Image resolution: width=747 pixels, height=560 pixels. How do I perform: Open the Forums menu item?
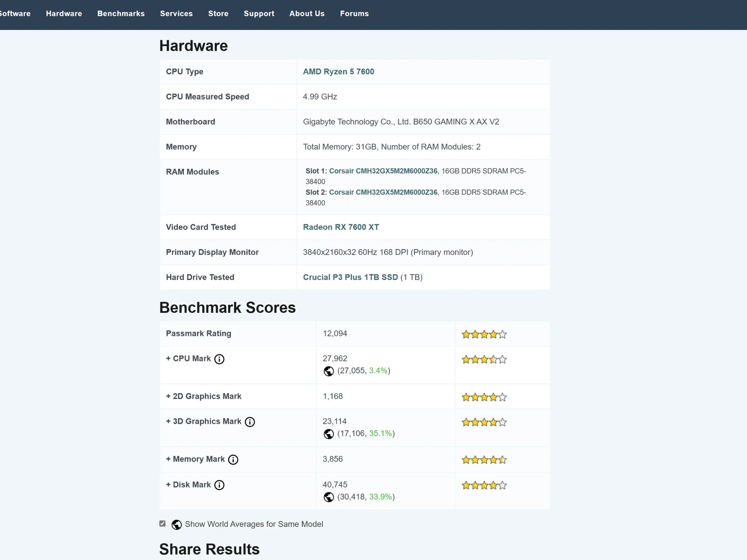tap(354, 13)
